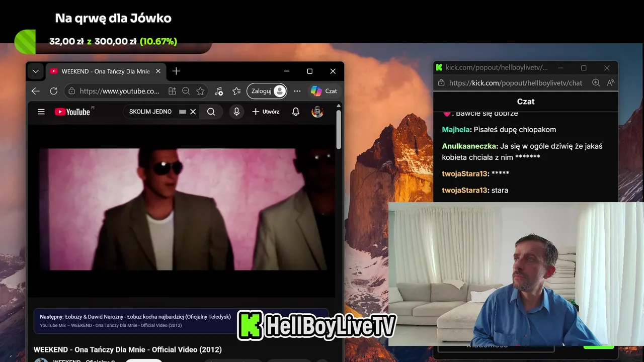Clear the YouTube search query
This screenshot has width=644, height=362.
coord(193,112)
